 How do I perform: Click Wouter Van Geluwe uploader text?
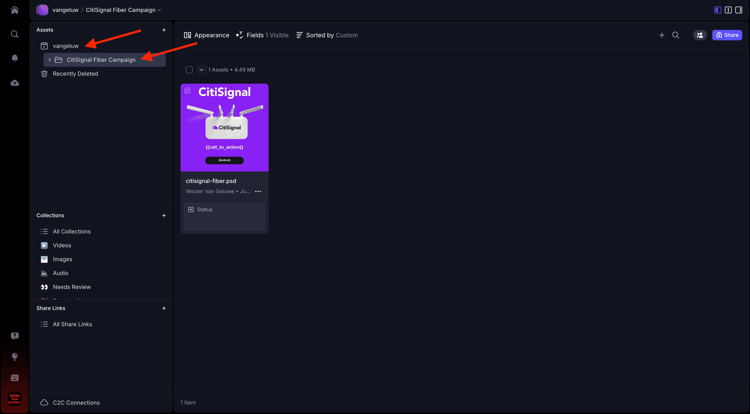(x=210, y=191)
